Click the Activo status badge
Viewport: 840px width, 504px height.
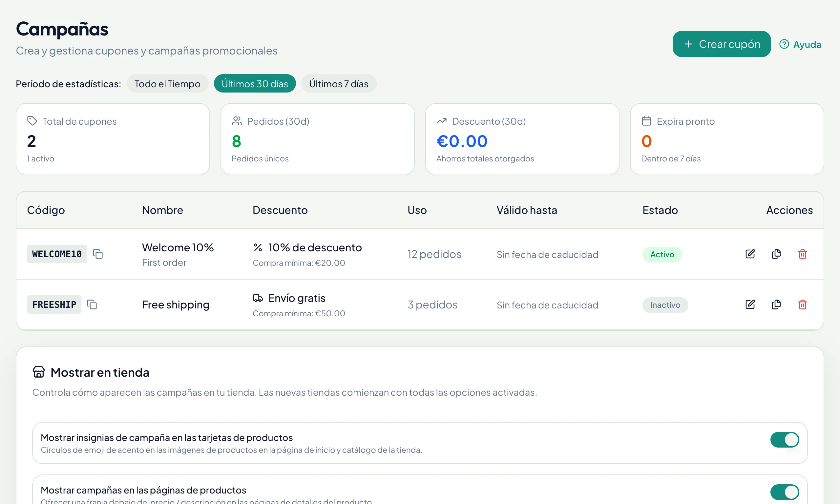pyautogui.click(x=662, y=254)
